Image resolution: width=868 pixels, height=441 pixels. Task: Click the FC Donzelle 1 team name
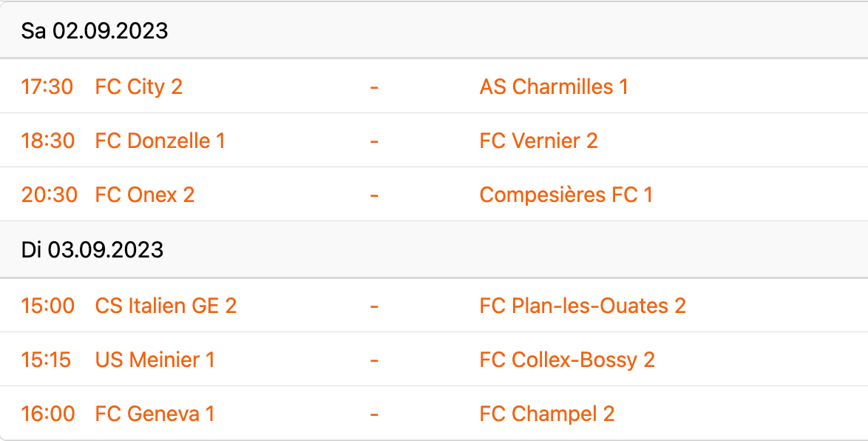point(160,141)
